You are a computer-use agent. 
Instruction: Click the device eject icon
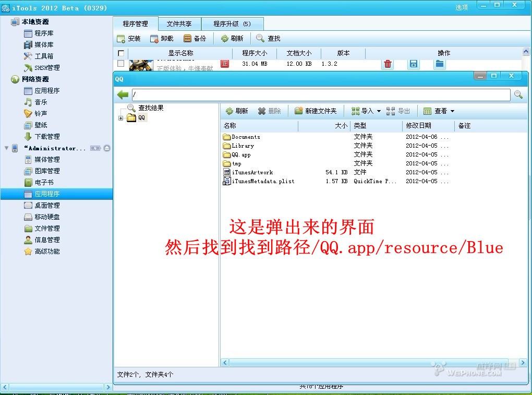107,148
